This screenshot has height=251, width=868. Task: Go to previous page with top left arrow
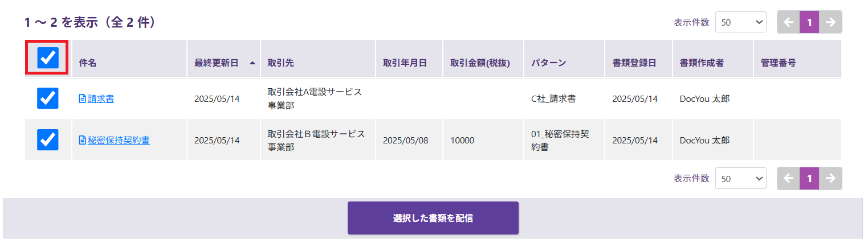pyautogui.click(x=788, y=22)
